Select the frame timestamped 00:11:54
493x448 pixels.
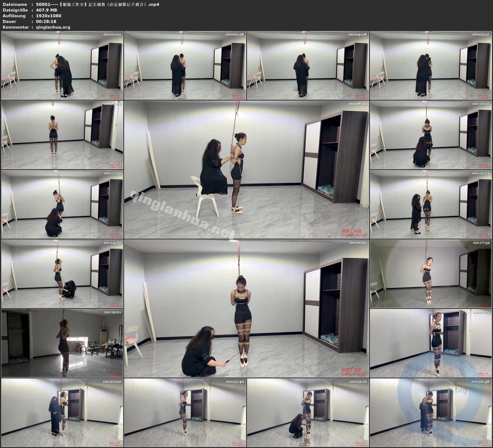point(62,204)
